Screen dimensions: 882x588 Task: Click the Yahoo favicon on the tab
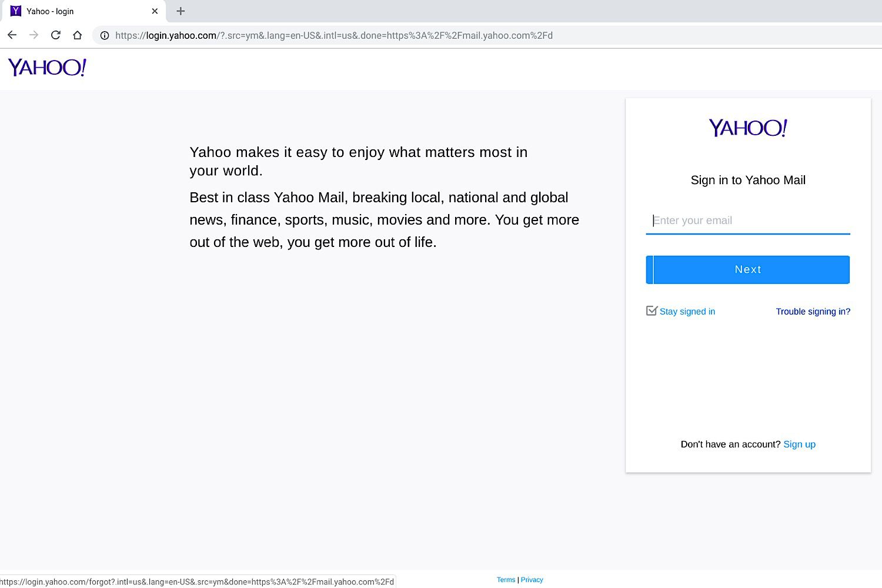pos(16,11)
